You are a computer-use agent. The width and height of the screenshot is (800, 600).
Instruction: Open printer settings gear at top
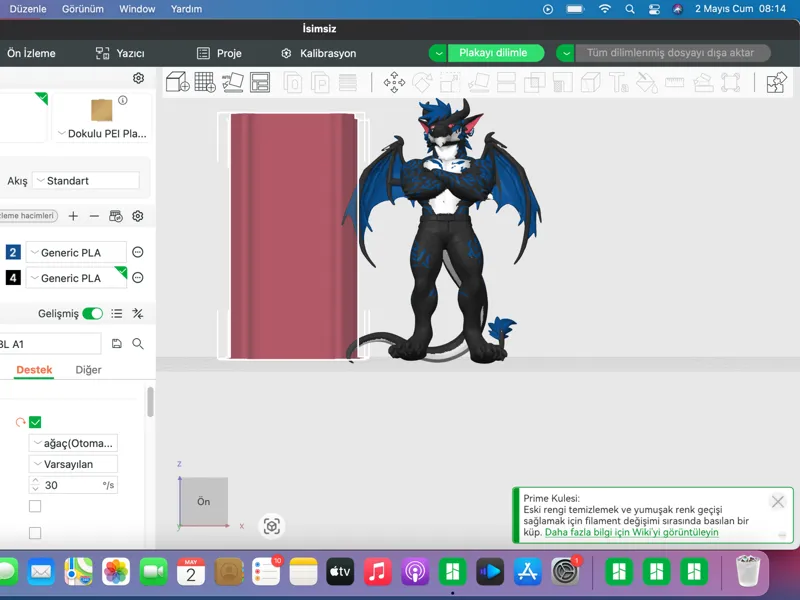click(138, 78)
